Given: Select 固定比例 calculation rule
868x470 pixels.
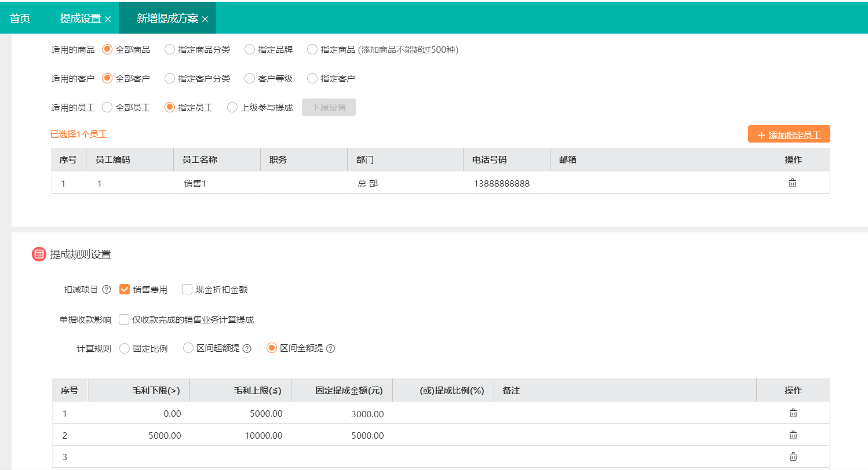Looking at the screenshot, I should [125, 349].
